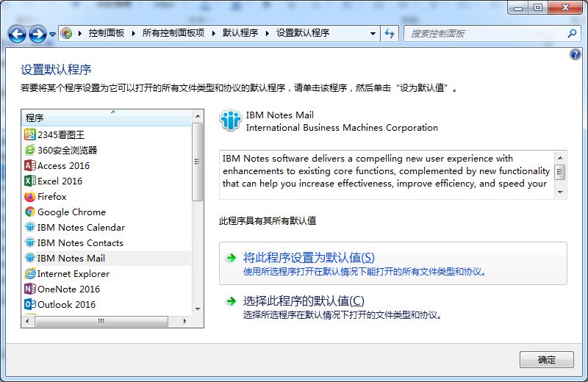Click the blue Back navigation arrow
This screenshot has height=382, width=588.
click(x=17, y=34)
